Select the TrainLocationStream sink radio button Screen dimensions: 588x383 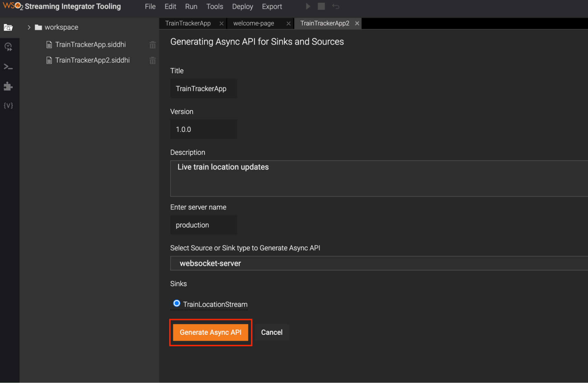point(176,303)
